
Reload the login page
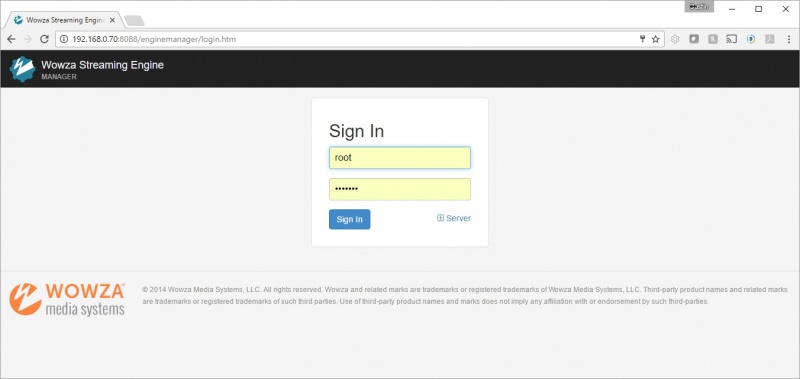44,39
